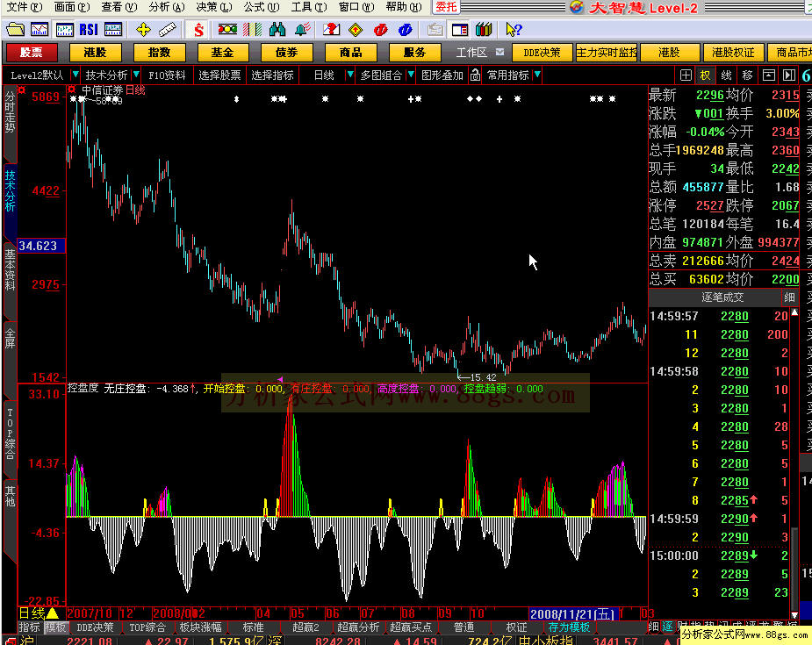Open the books library icon
The image size is (812, 645).
click(x=484, y=29)
